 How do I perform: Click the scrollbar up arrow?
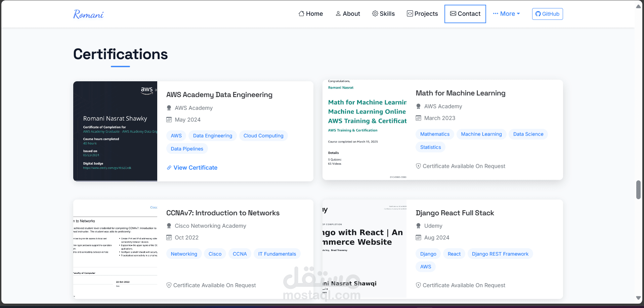[638, 6]
